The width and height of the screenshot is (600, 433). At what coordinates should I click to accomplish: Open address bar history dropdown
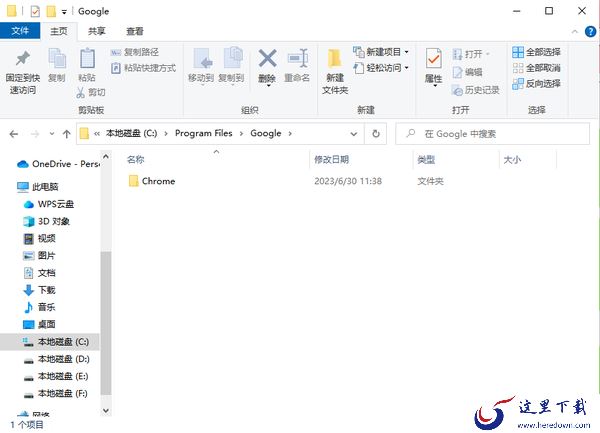(354, 134)
